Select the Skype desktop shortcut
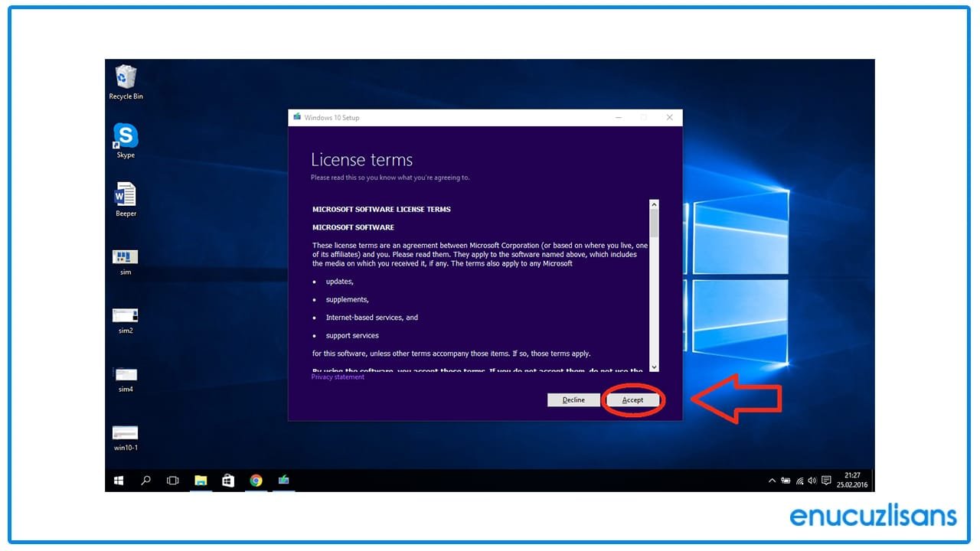 [x=126, y=141]
